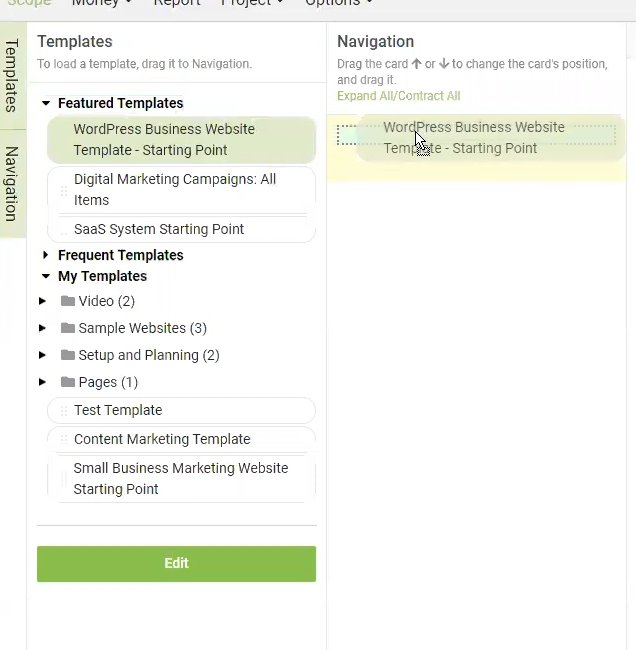This screenshot has width=636, height=650.
Task: Click the Pages folder icon
Action: [x=68, y=382]
